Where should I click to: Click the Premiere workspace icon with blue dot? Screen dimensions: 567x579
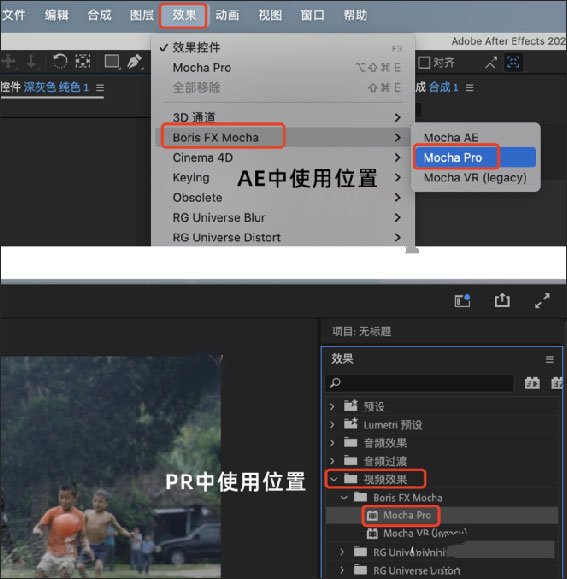pos(462,300)
